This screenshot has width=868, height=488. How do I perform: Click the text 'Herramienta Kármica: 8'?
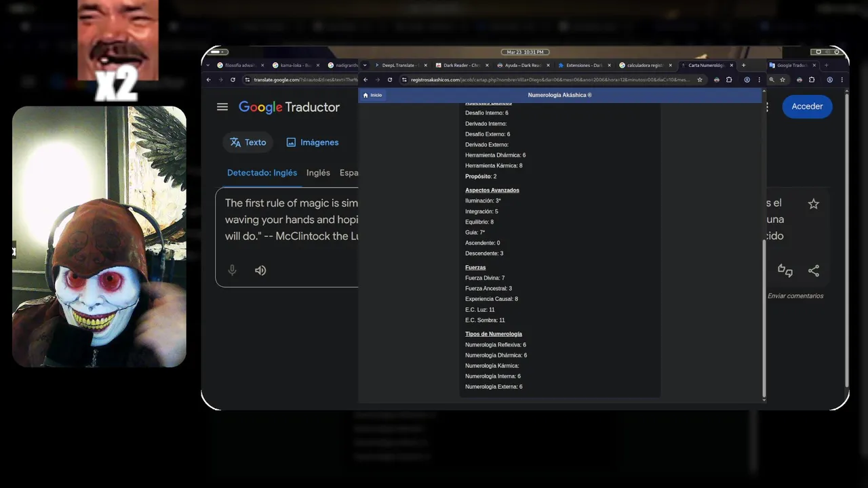[494, 166]
